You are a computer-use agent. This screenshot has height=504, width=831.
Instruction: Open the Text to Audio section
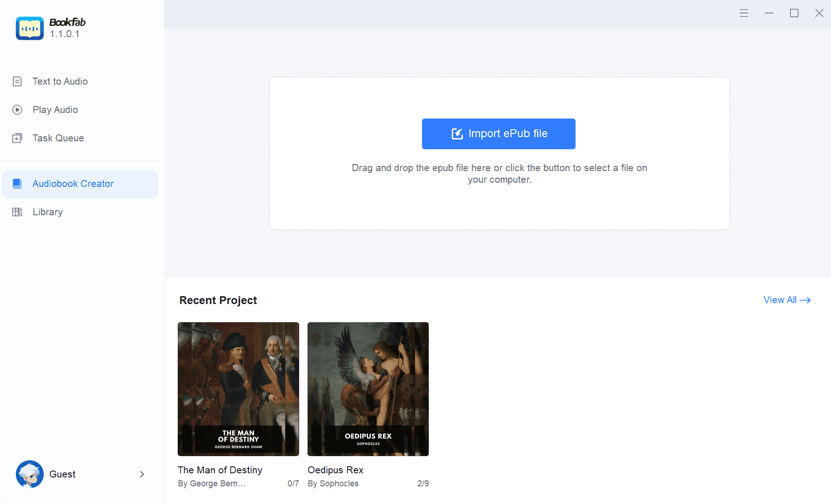pos(60,81)
